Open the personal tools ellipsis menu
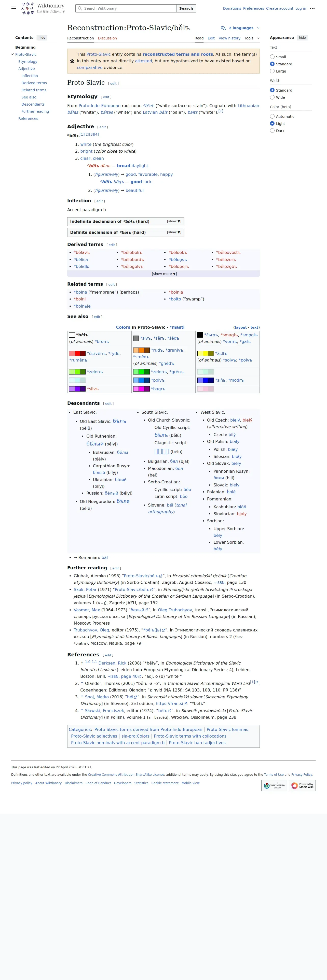This screenshot has height=980, width=327. point(312,8)
